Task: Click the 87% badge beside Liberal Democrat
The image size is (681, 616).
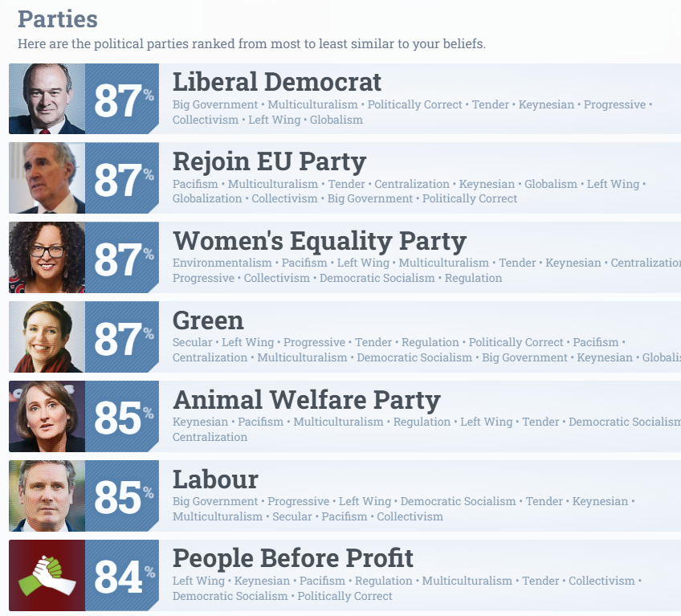Action: (122, 99)
